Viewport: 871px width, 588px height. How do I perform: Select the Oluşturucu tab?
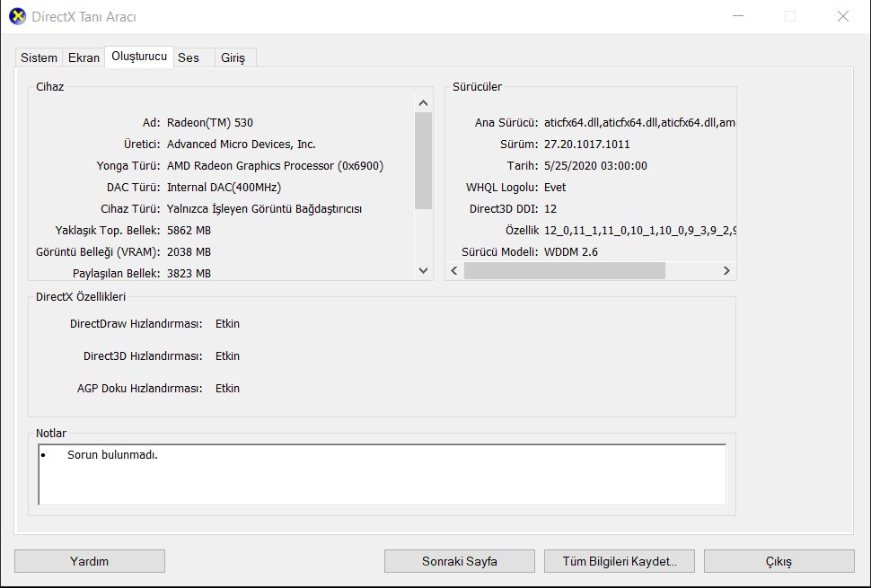click(139, 56)
